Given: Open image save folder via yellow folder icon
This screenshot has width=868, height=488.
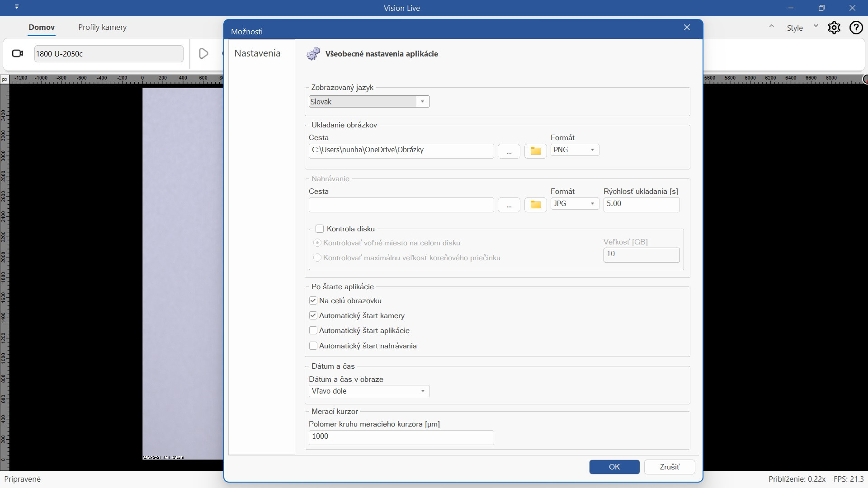Looking at the screenshot, I should [535, 151].
